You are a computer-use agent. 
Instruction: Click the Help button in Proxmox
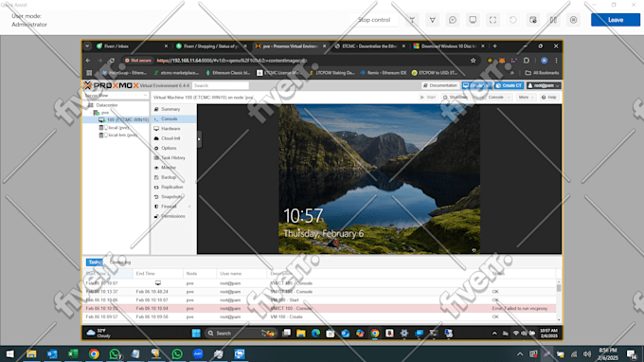pyautogui.click(x=548, y=98)
